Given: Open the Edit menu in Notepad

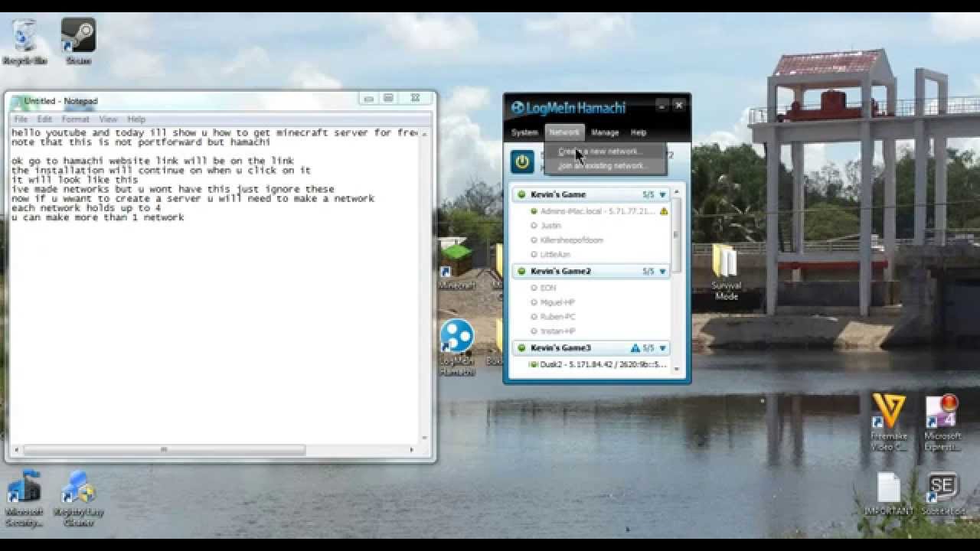Looking at the screenshot, I should point(44,119).
